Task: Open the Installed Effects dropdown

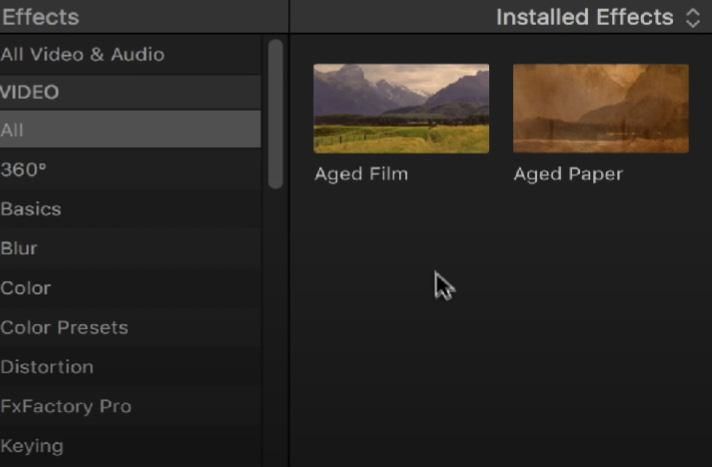Action: (x=598, y=17)
